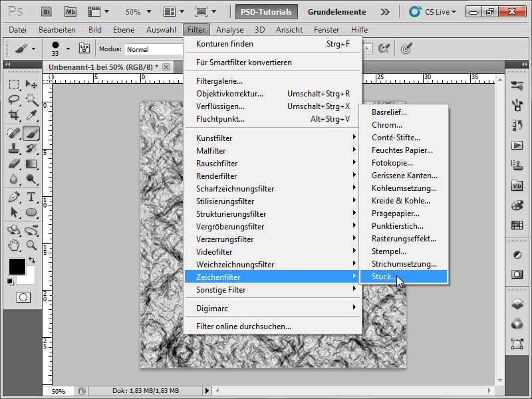Close the Unbenannt-1 document tab
This screenshot has width=532, height=399.
166,67
